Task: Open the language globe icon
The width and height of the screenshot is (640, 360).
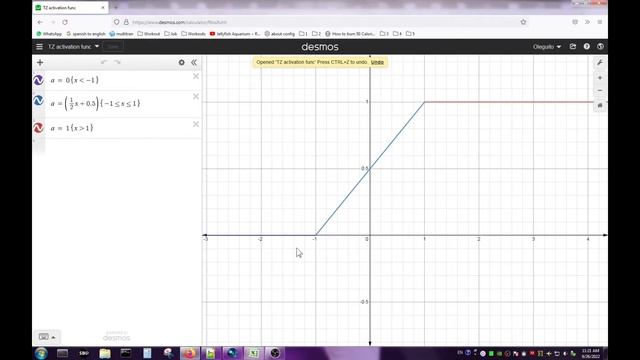Action: tap(600, 47)
